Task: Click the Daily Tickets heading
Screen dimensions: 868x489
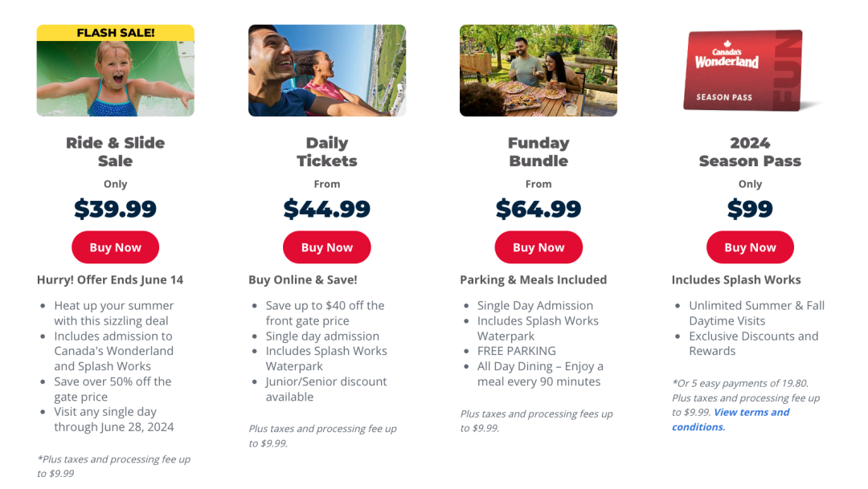Action: [326, 152]
